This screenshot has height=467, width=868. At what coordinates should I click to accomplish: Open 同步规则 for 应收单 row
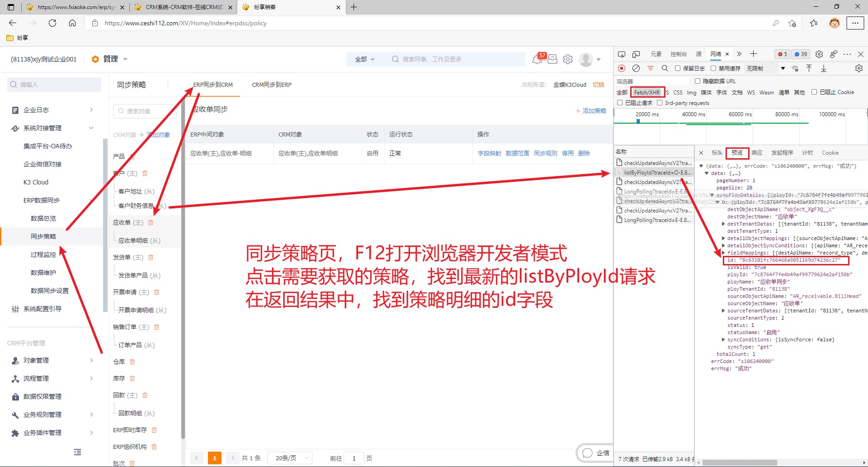point(546,153)
